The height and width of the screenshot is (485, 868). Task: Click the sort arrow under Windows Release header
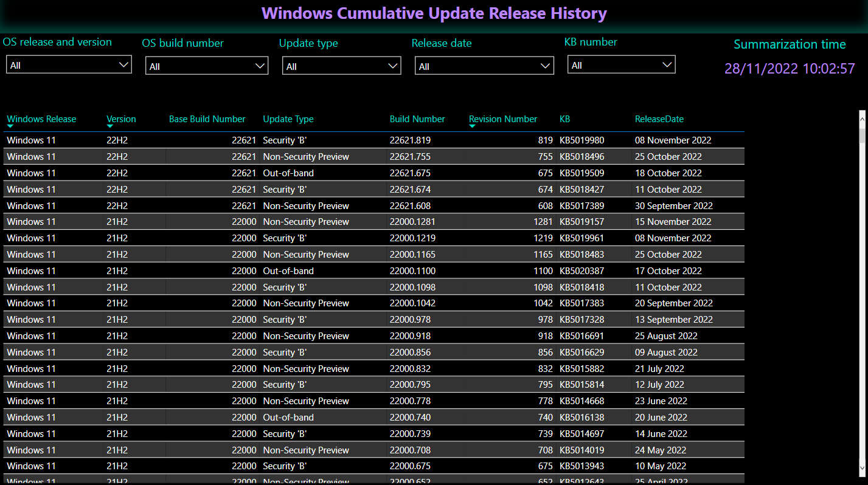click(10, 126)
